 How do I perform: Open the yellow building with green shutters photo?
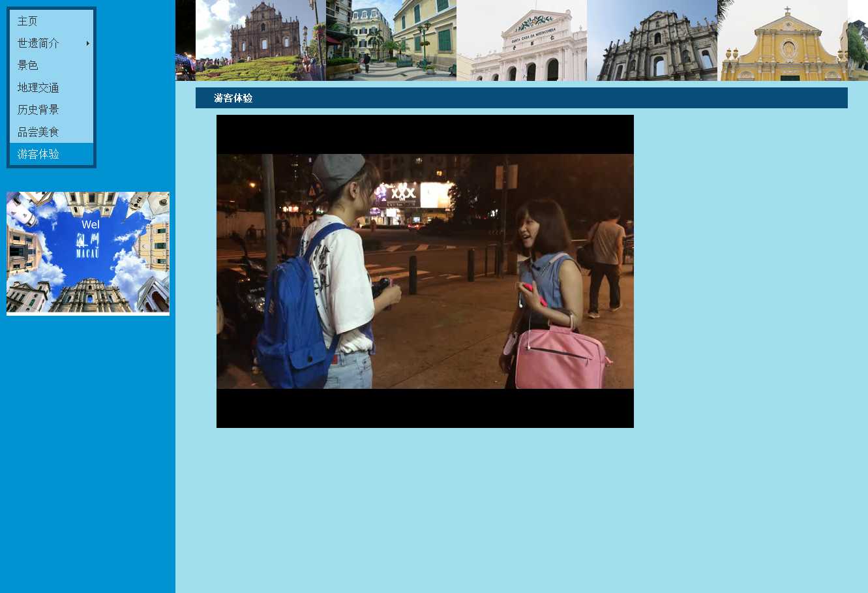391,40
